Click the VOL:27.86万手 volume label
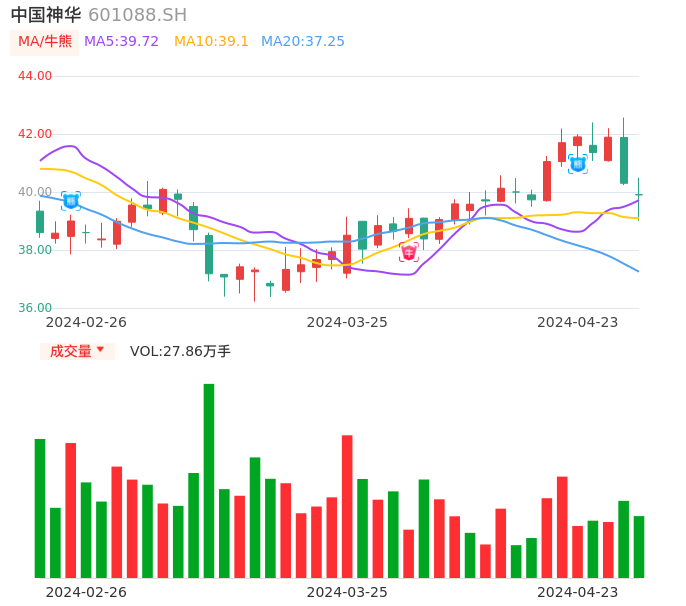This screenshot has width=686, height=606. [x=180, y=351]
